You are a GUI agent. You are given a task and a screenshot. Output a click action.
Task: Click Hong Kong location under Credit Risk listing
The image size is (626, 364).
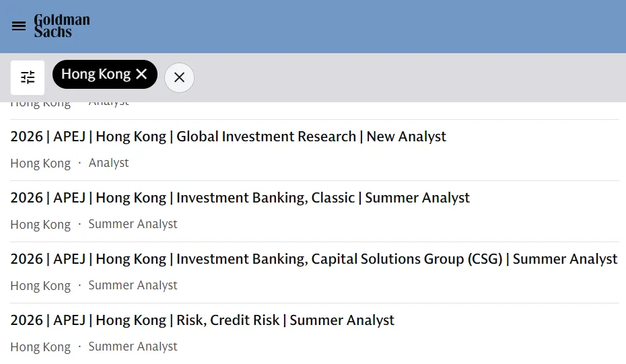(40, 347)
